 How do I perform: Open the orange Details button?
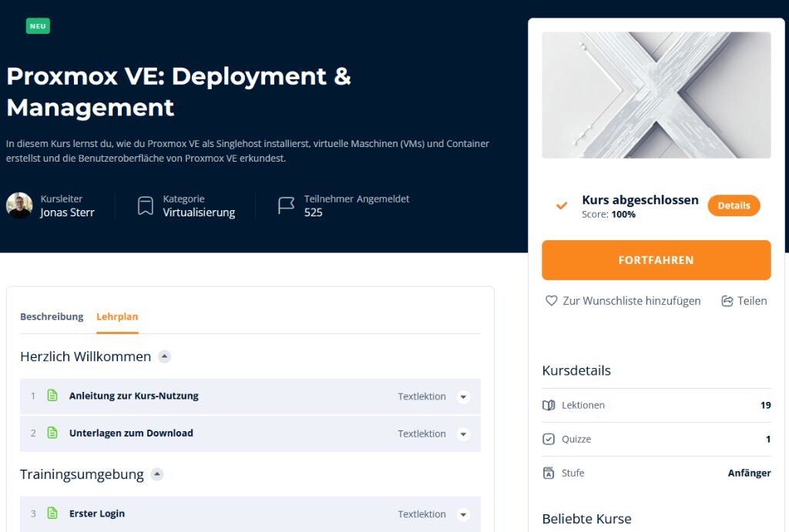(734, 205)
